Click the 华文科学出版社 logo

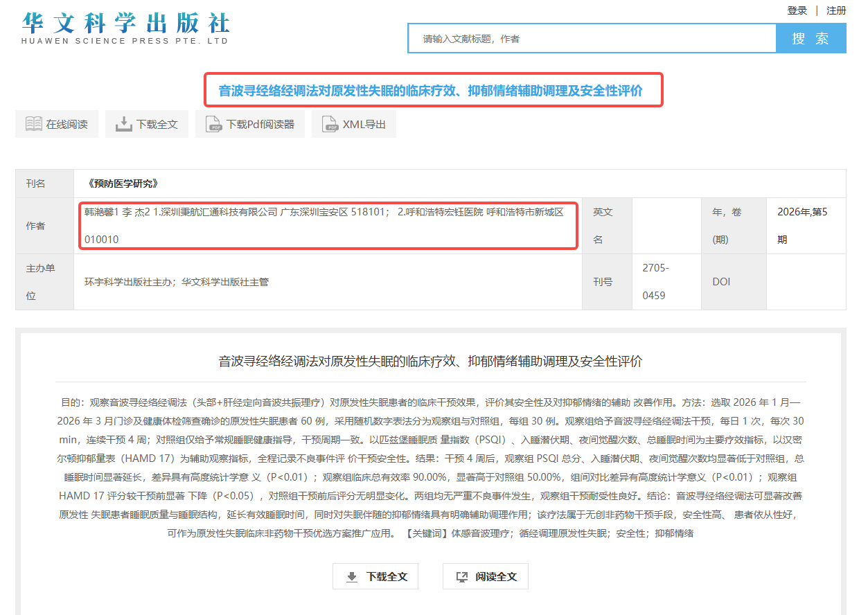tap(125, 28)
